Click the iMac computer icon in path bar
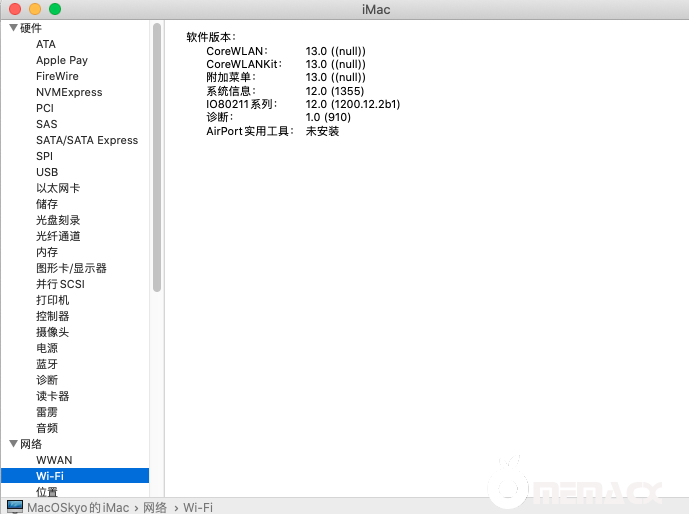The width and height of the screenshot is (689, 514). point(15,507)
